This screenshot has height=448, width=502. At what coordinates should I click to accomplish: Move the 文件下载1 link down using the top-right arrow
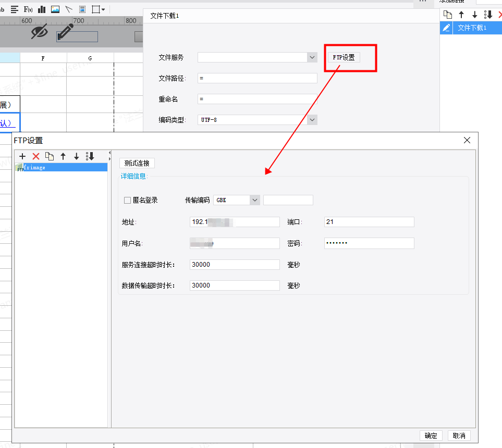pyautogui.click(x=475, y=15)
